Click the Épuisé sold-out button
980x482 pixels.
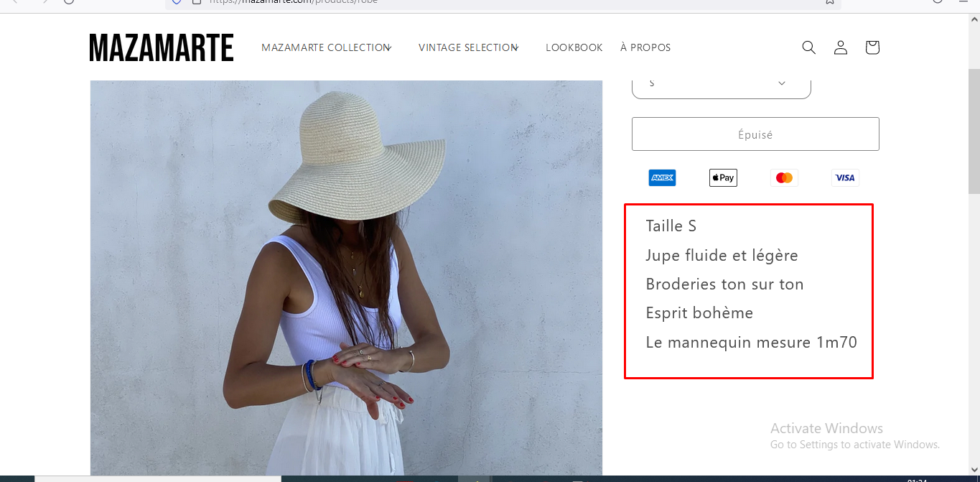click(x=755, y=134)
